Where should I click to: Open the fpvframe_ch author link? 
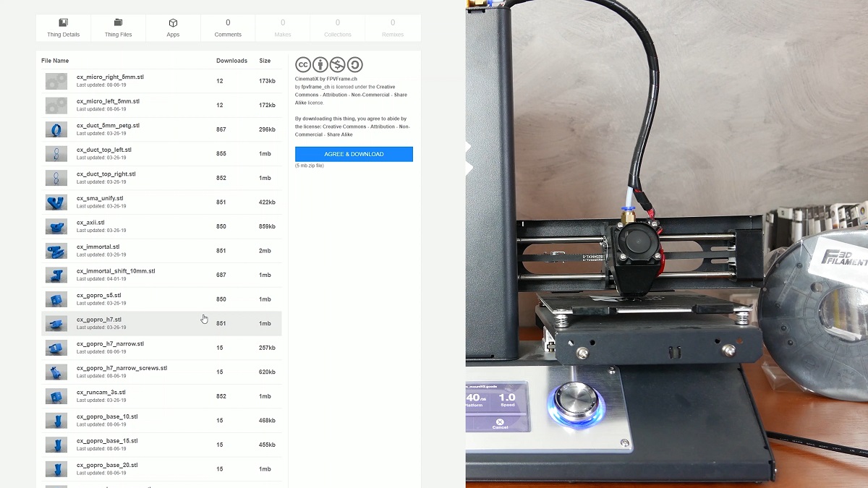coord(315,87)
